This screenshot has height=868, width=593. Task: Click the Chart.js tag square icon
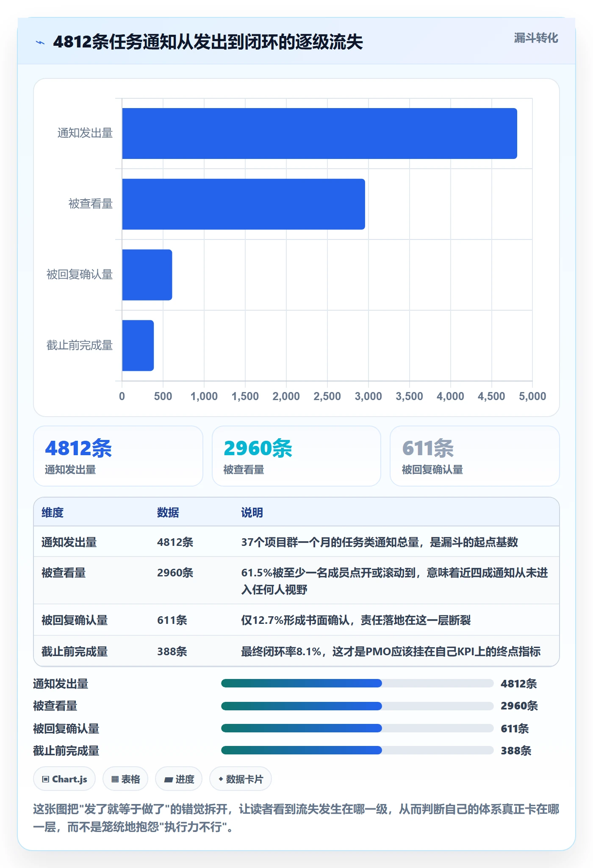(x=46, y=779)
